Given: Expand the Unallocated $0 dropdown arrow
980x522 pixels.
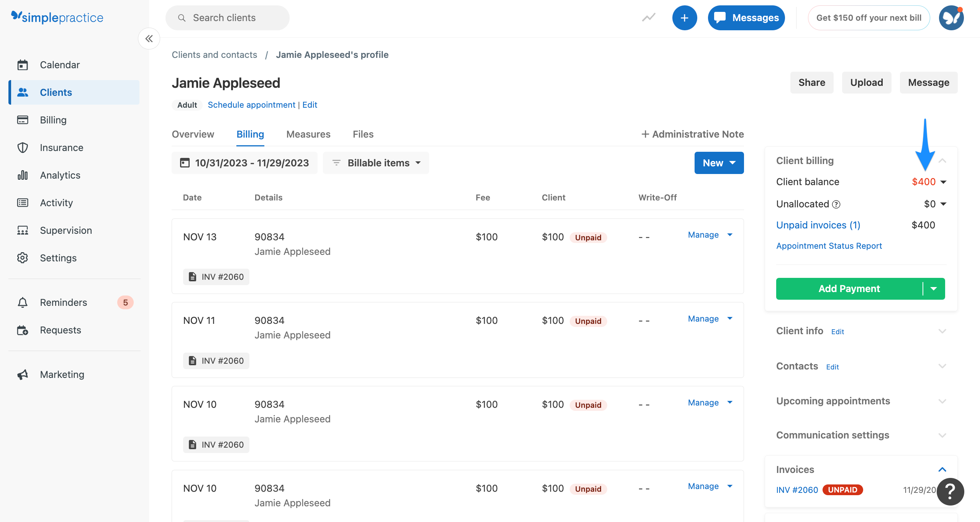Looking at the screenshot, I should coord(943,204).
